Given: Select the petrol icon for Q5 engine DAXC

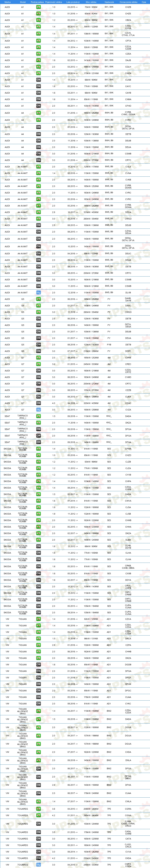Looking at the screenshot, I should pyautogui.click(x=39, y=306).
